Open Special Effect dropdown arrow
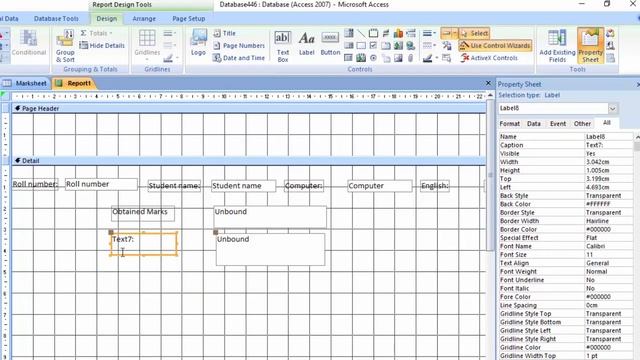Screen dimensions: 640x360 click(x=455, y=33)
